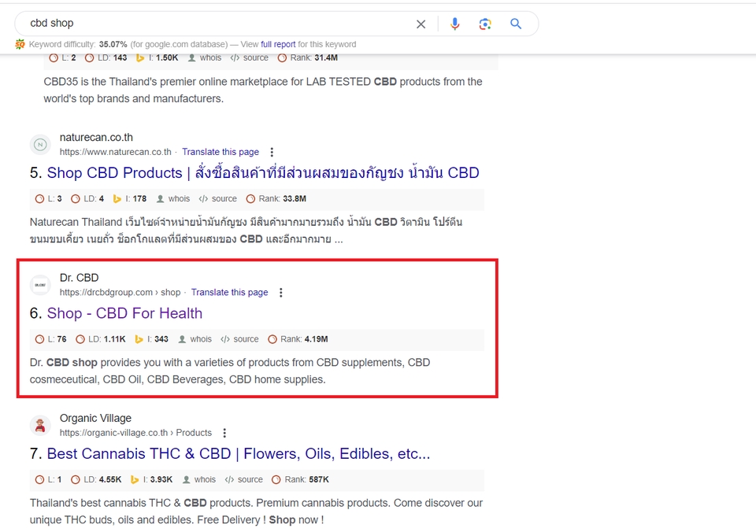Viewport: 756px width, 532px height.
Task: Open Shop - CBD For Health result
Action: click(x=124, y=313)
